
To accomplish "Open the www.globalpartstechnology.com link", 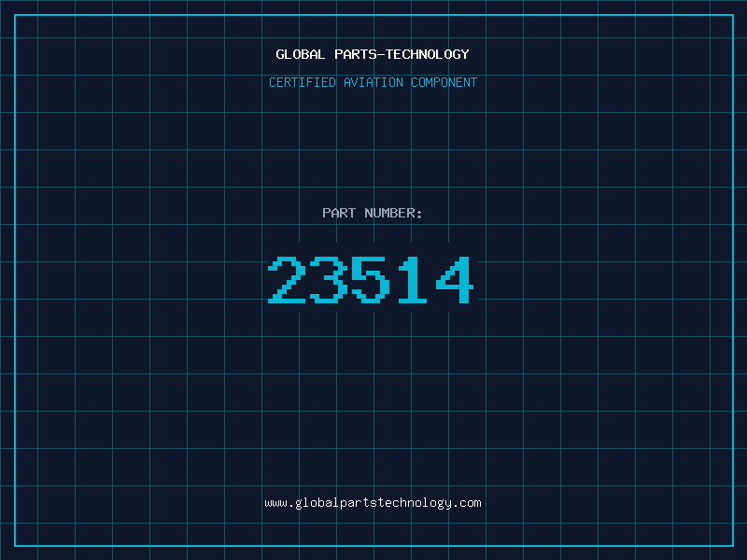I will click(373, 503).
